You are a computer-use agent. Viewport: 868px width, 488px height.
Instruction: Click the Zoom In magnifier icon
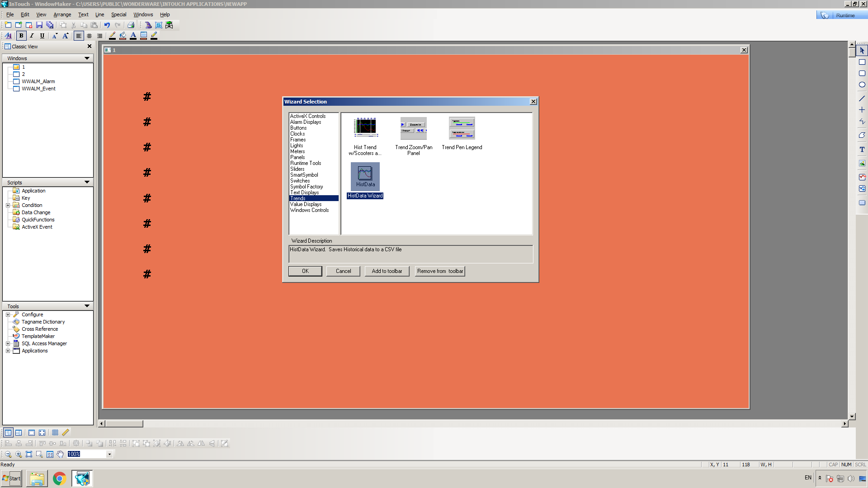19,454
